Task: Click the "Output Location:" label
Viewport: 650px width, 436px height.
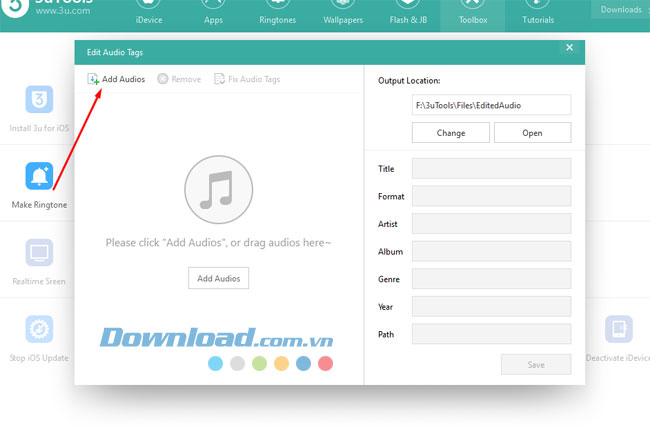Action: click(x=409, y=81)
